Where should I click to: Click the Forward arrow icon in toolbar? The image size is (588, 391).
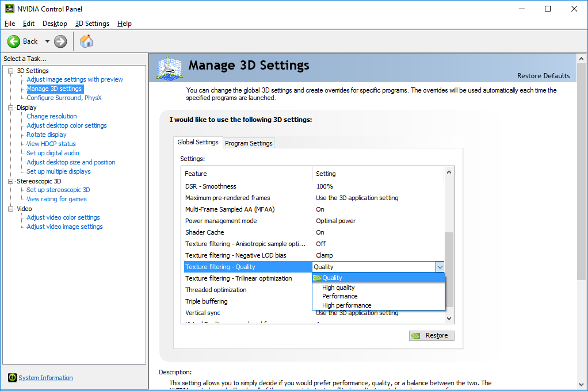coord(60,41)
